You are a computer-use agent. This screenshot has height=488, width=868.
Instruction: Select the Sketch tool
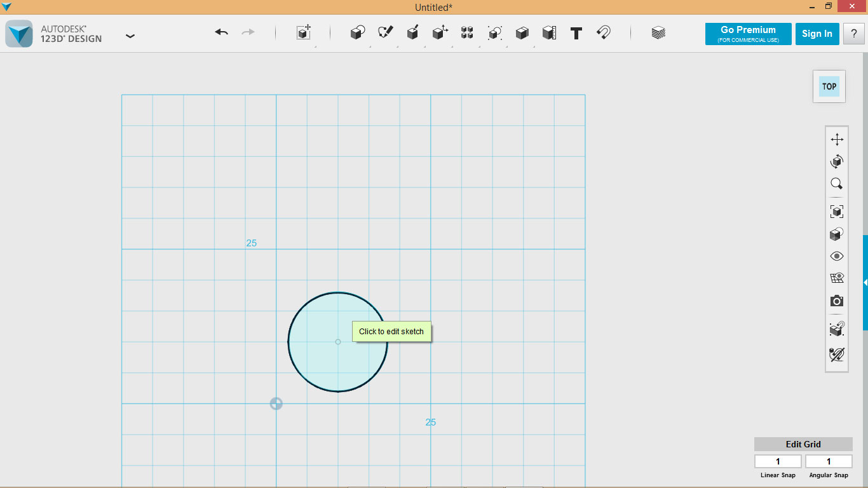tap(384, 33)
